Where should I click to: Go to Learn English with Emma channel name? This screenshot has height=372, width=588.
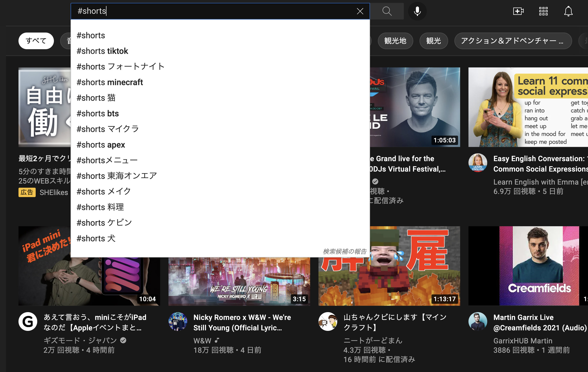tap(541, 182)
